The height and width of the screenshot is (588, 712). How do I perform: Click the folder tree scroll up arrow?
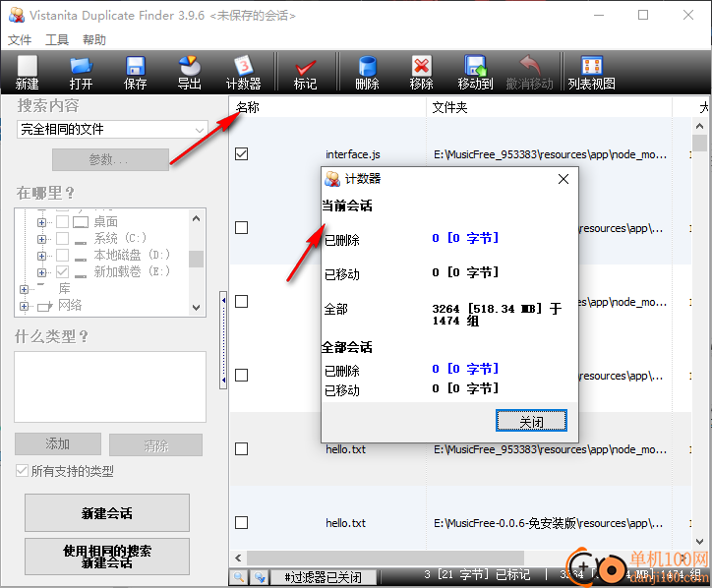tap(196, 218)
